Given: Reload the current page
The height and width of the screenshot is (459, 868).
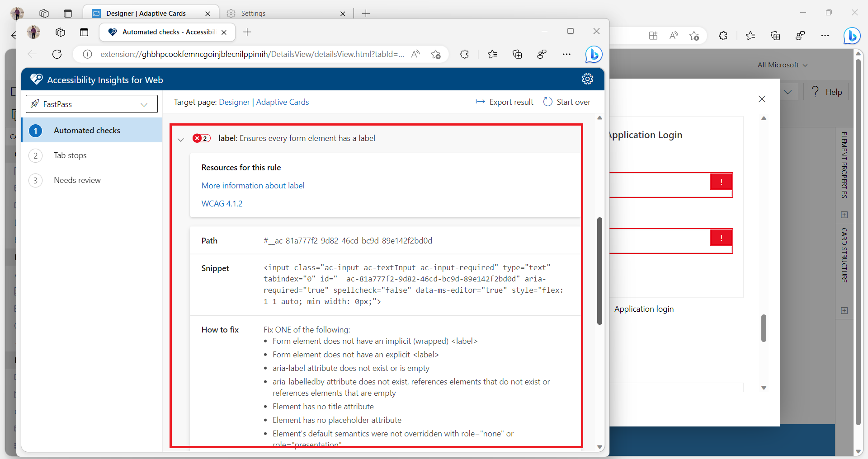Looking at the screenshot, I should click(x=57, y=54).
